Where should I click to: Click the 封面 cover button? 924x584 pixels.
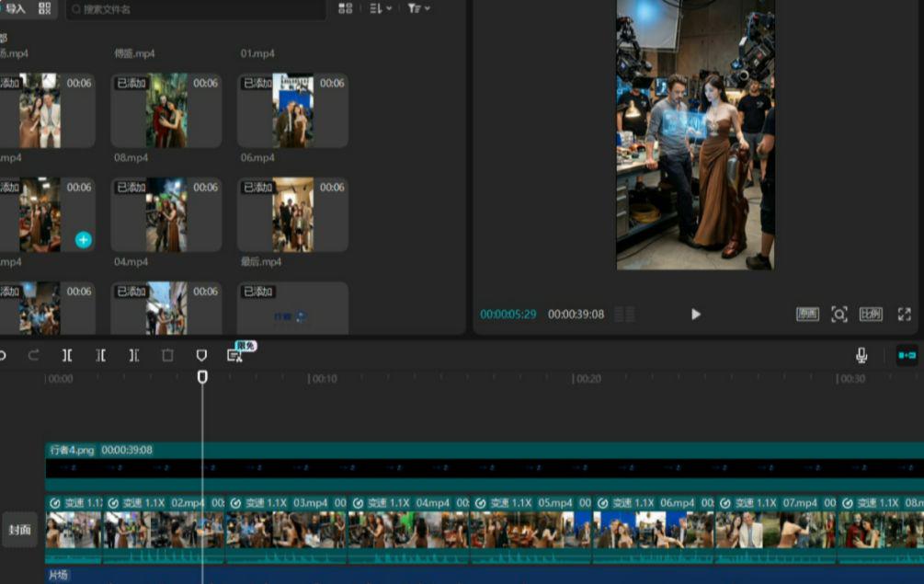tap(19, 530)
